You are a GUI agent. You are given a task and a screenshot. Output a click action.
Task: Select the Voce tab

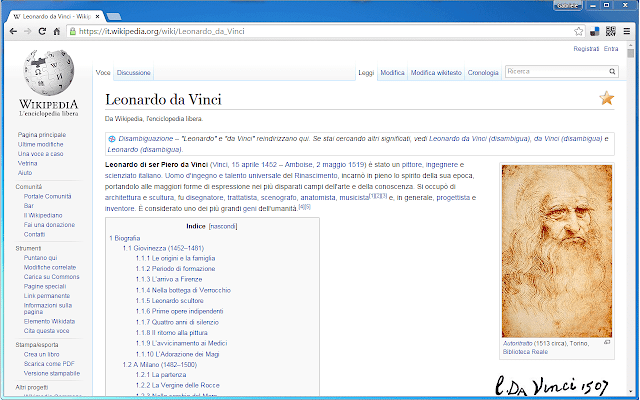click(x=103, y=73)
